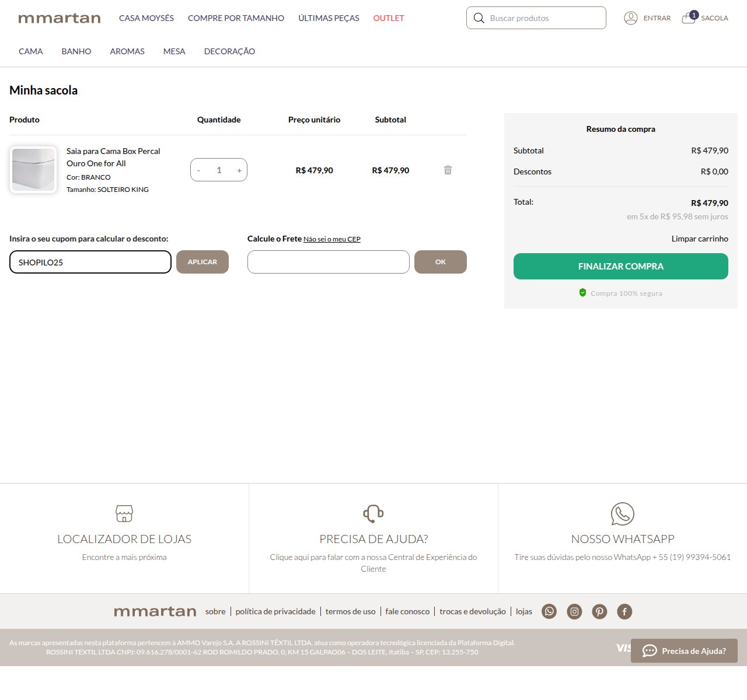This screenshot has width=747, height=700.
Task: Open the DECORAÇÃO category
Action: coord(229,51)
